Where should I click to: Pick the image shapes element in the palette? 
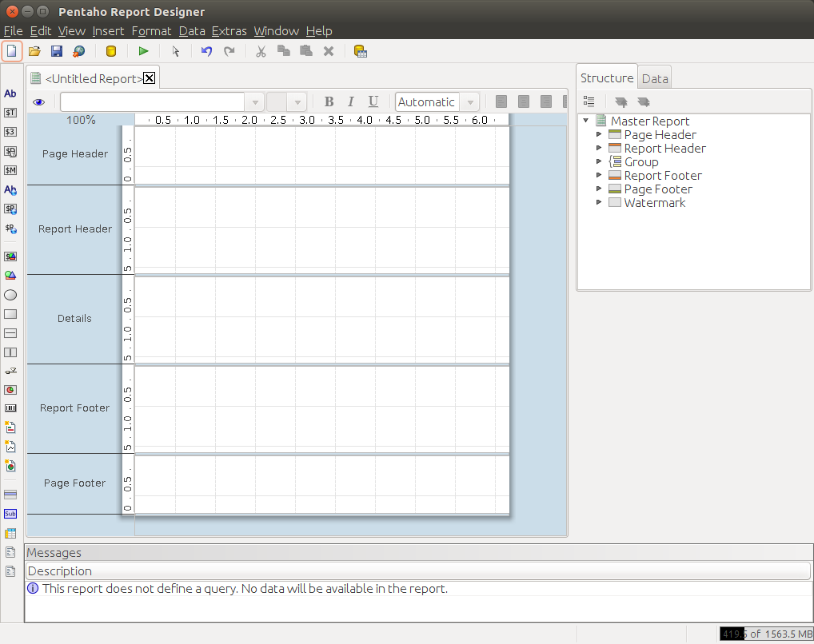(10, 276)
